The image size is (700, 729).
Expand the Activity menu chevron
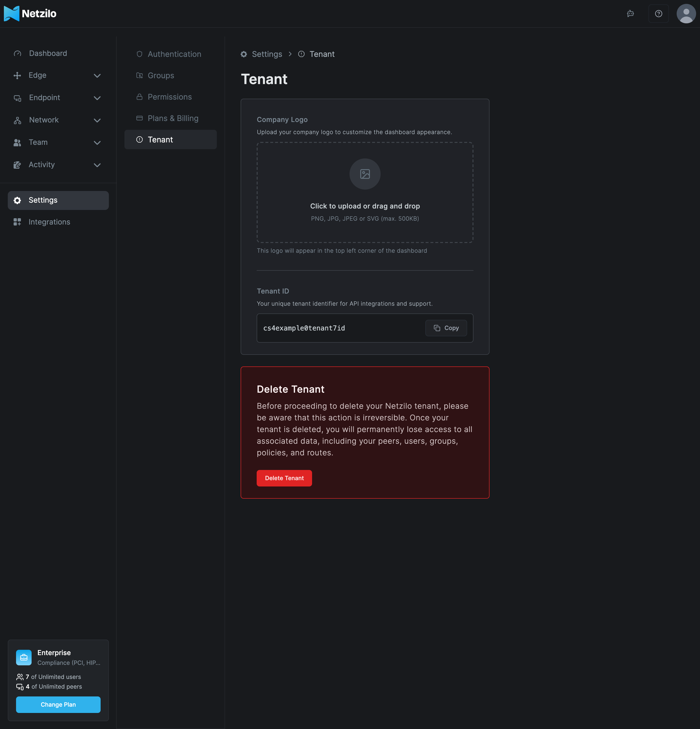point(97,165)
